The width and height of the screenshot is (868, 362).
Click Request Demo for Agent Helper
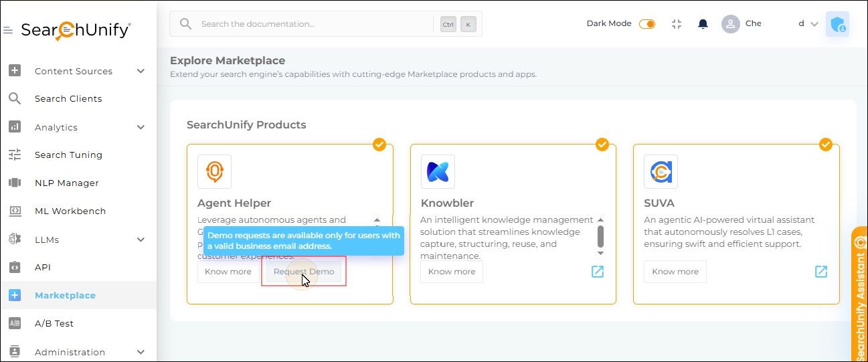304,272
